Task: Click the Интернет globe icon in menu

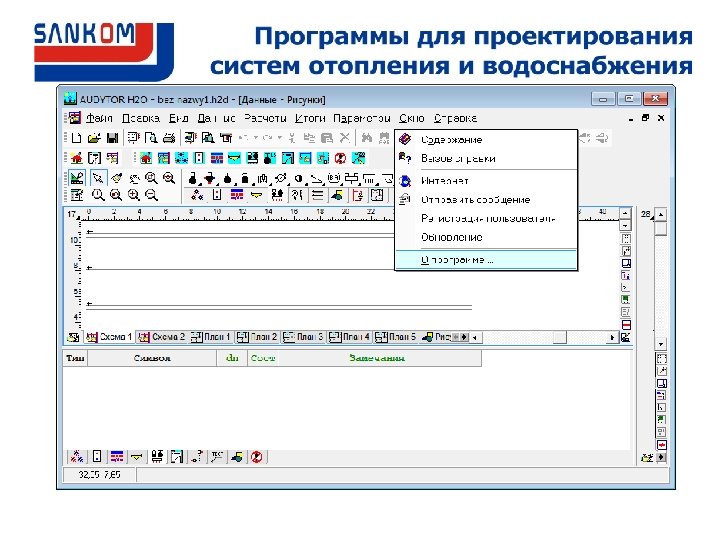Action: pyautogui.click(x=405, y=181)
